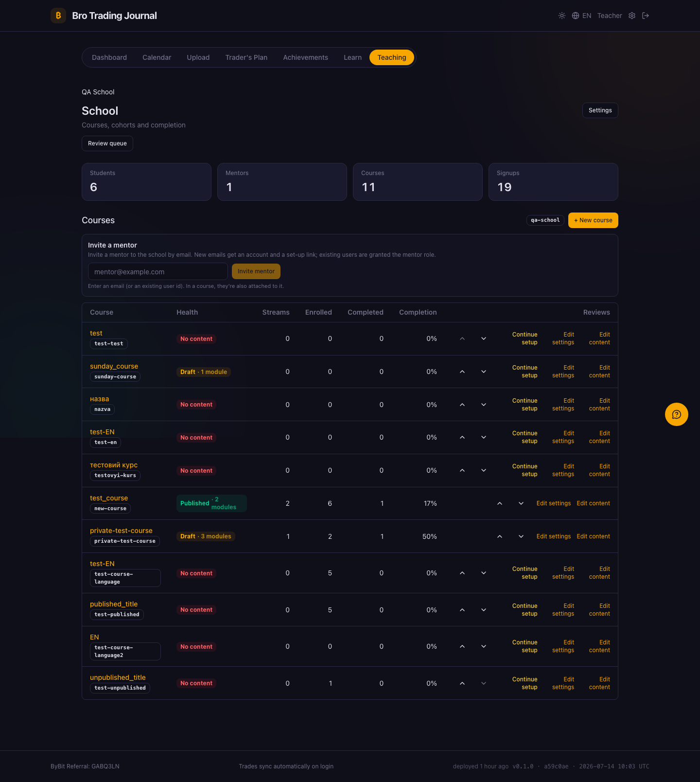Open the settings gear in header
The height and width of the screenshot is (782, 700).
click(x=632, y=16)
